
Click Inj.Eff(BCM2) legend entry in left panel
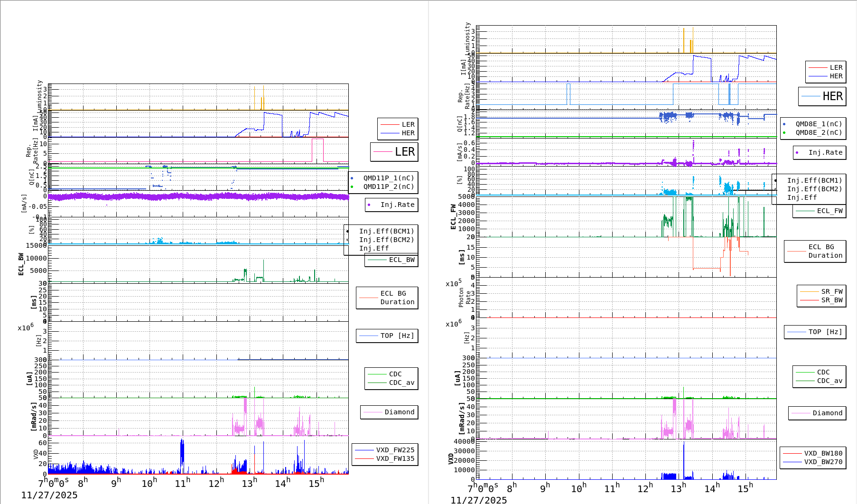click(386, 240)
